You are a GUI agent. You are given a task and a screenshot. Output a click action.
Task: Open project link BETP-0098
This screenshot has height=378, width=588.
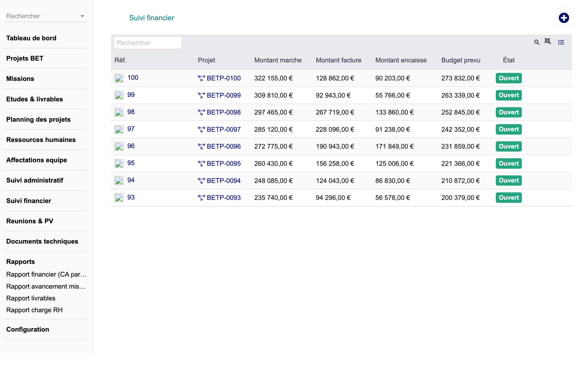[x=224, y=112]
